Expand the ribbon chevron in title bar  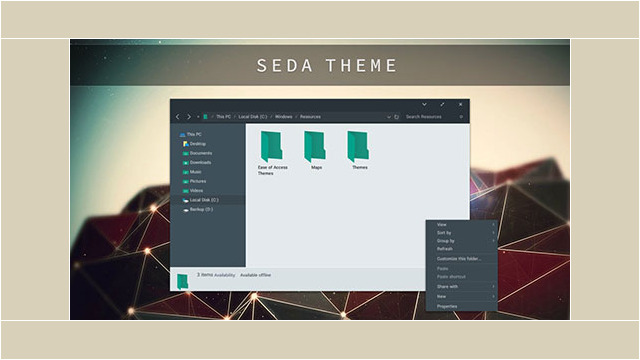coord(424,104)
